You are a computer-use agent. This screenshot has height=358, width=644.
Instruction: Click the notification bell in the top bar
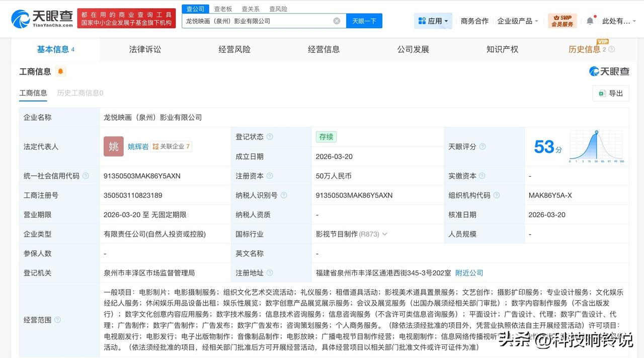coord(590,20)
